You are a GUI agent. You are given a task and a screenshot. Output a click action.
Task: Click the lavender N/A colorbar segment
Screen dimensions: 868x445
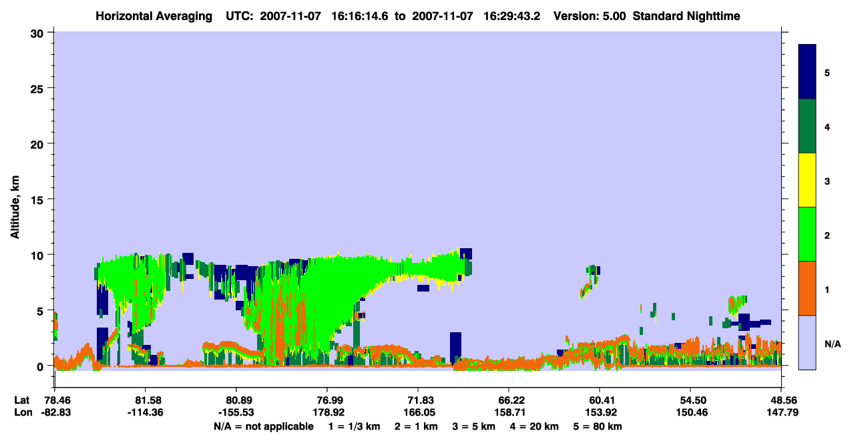coord(807,342)
